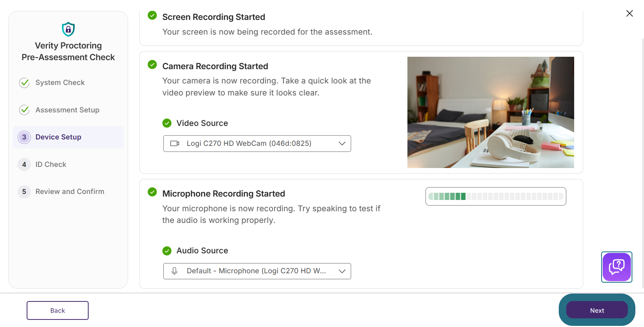The height and width of the screenshot is (327, 644).
Task: Click the Camera Recording Started green check
Action: [152, 65]
